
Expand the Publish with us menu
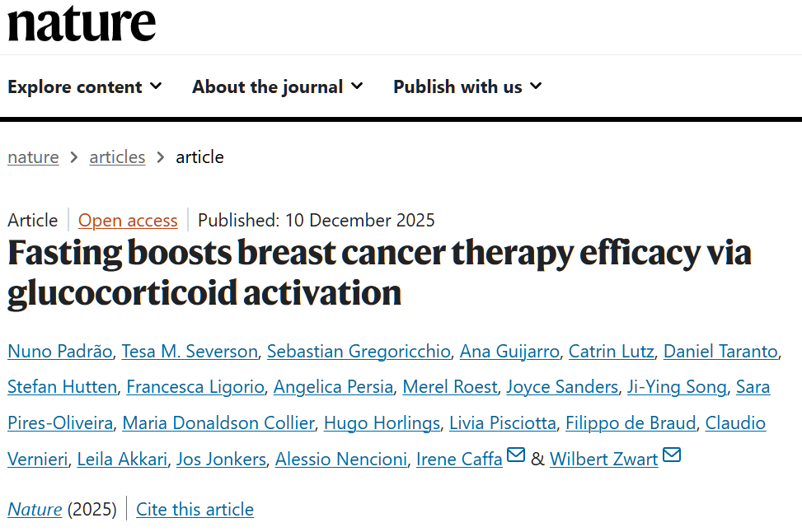(467, 86)
